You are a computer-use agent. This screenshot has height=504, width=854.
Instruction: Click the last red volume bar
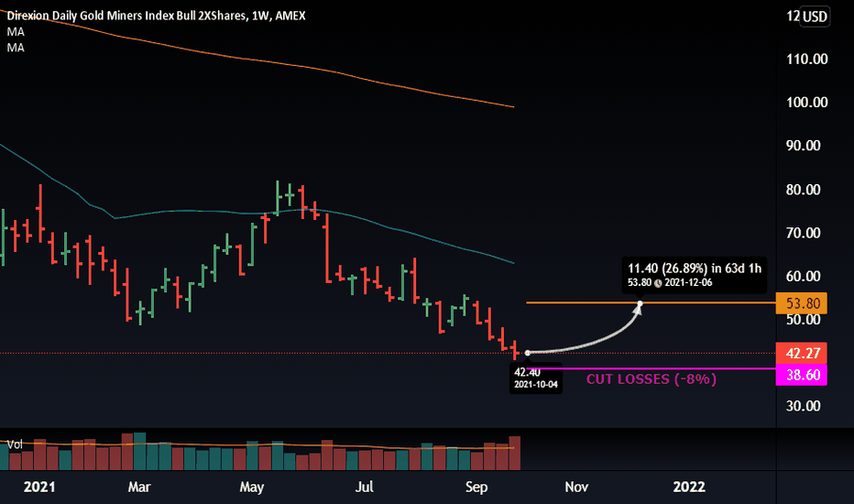click(515, 454)
